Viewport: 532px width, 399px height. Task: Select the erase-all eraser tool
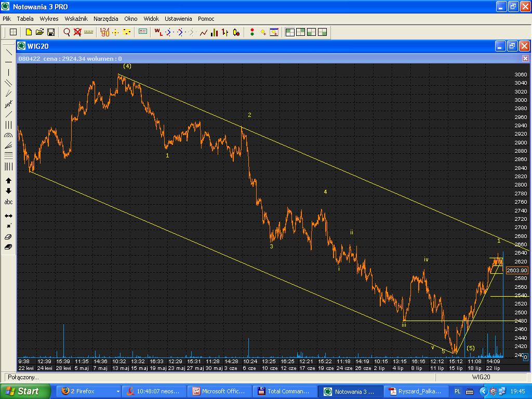[x=8, y=247]
